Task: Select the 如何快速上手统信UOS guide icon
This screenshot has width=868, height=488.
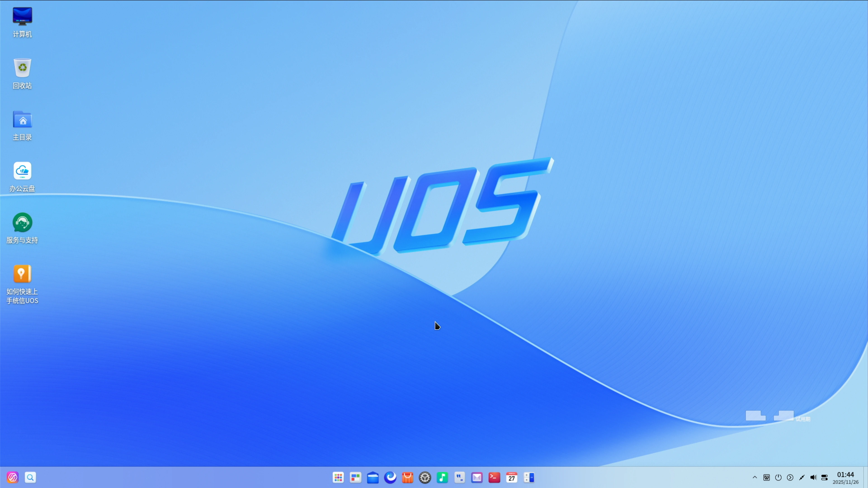Action: click(x=22, y=284)
